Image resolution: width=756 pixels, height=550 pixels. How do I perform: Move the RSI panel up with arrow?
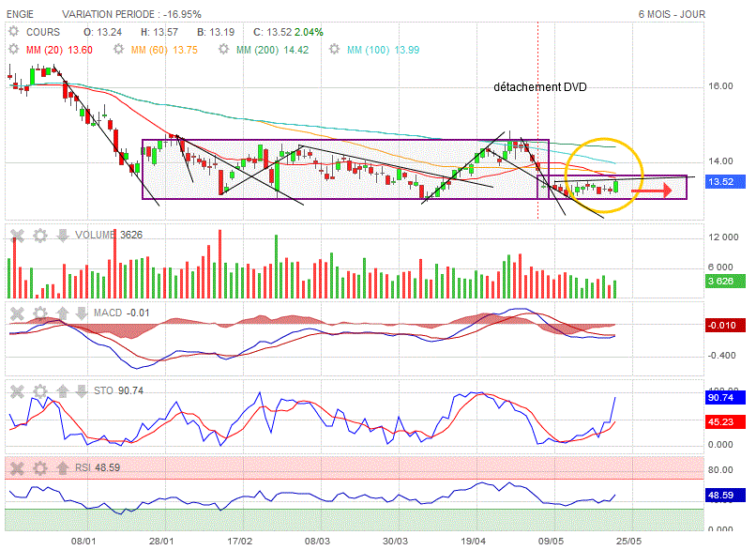point(62,467)
